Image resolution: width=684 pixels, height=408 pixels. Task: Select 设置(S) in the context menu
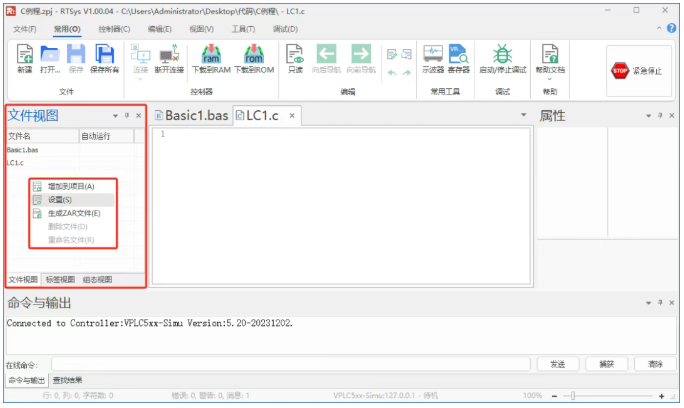pyautogui.click(x=60, y=200)
